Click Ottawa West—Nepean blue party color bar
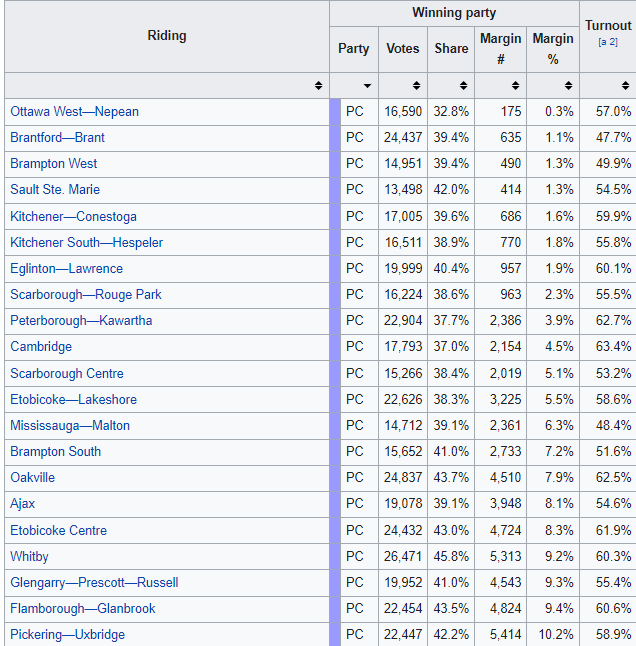Image resolution: width=636 pixels, height=646 pixels. (335, 112)
